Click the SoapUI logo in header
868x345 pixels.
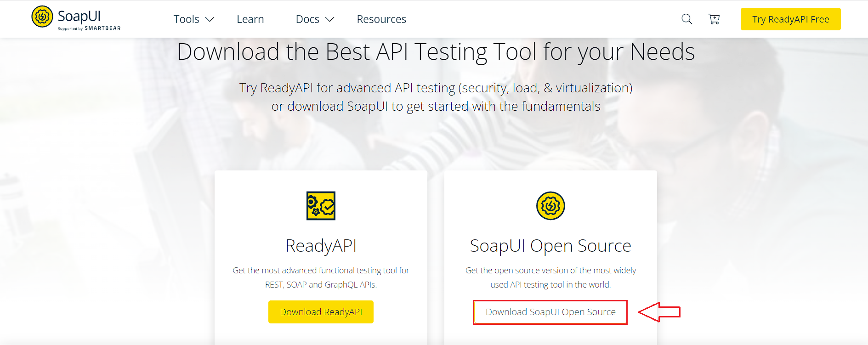click(x=76, y=18)
